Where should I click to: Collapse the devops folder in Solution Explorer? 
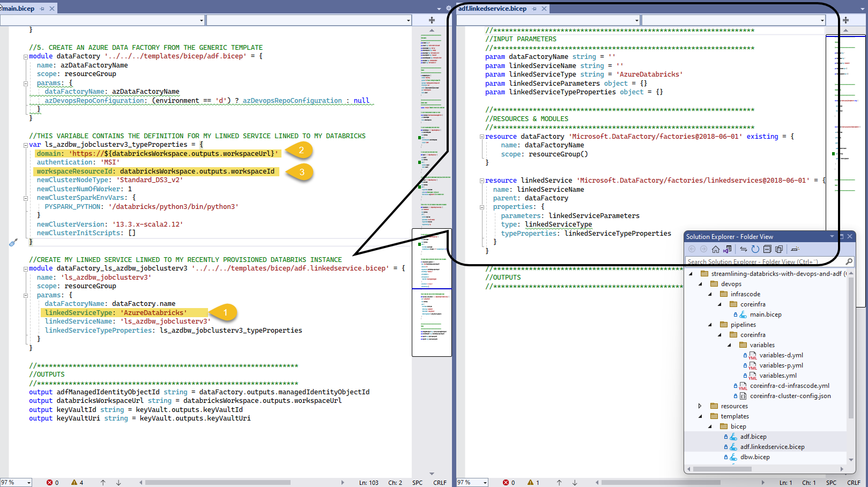[x=700, y=284]
